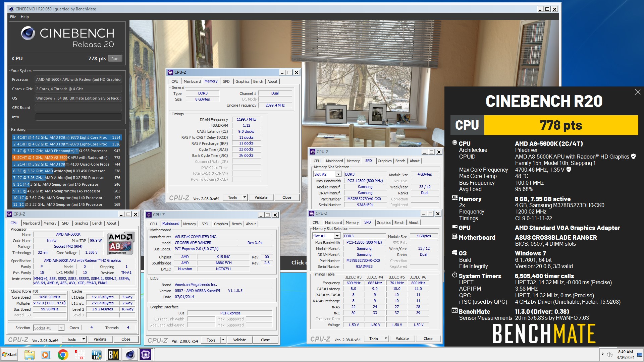Screen dimensions: 644x362
Task: Switch to SPD tab in CPU-Z Memory window
Action: pos(226,81)
